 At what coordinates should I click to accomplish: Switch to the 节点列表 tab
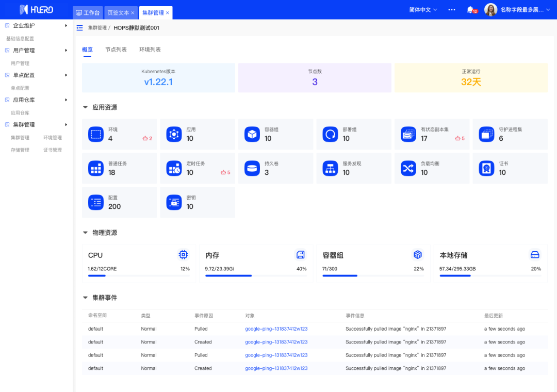(116, 50)
